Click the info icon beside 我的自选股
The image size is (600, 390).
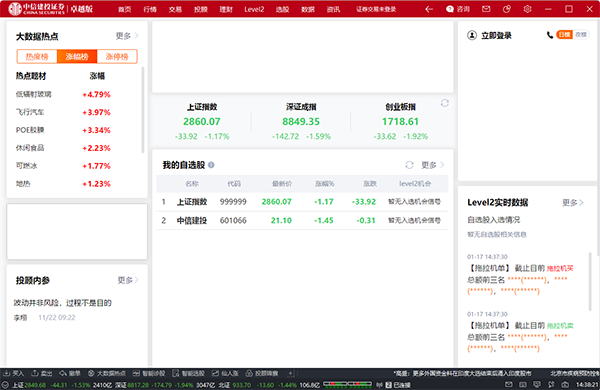tap(211, 165)
